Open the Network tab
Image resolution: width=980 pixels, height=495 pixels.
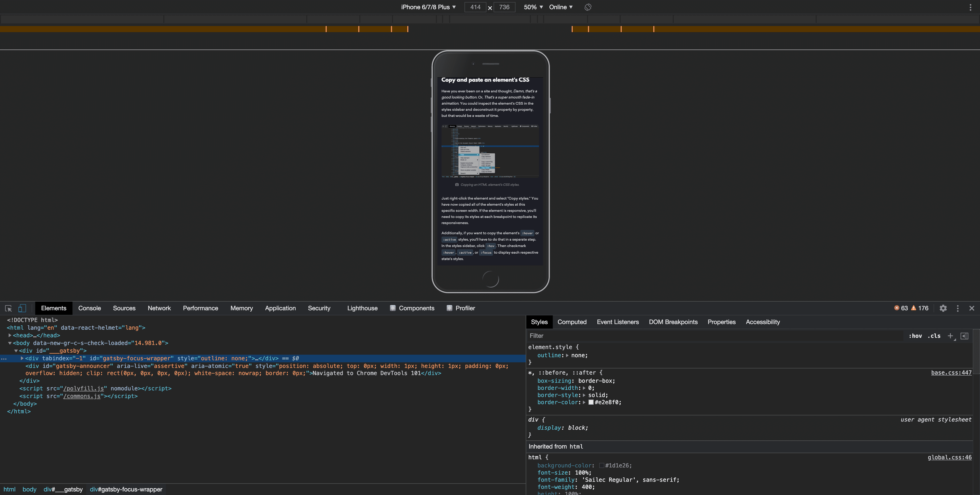tap(159, 308)
